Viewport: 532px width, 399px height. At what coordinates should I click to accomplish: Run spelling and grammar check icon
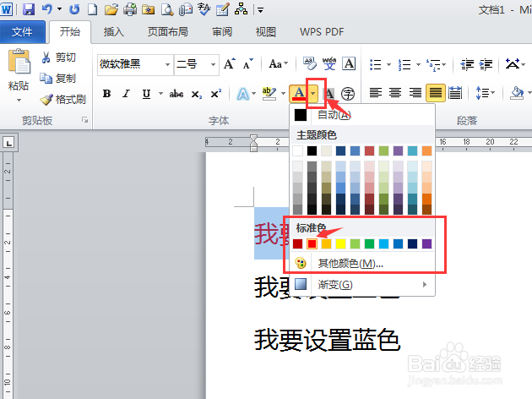pyautogui.click(x=204, y=9)
